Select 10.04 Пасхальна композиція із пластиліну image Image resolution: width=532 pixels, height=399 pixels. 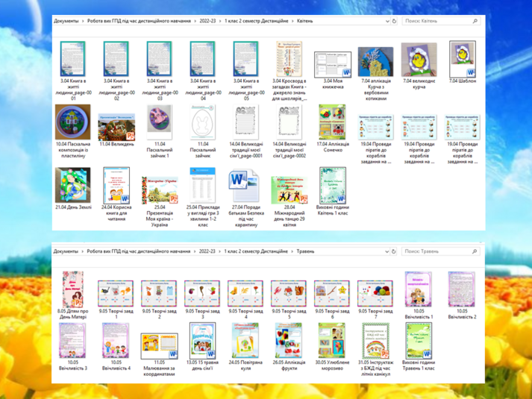click(x=73, y=131)
